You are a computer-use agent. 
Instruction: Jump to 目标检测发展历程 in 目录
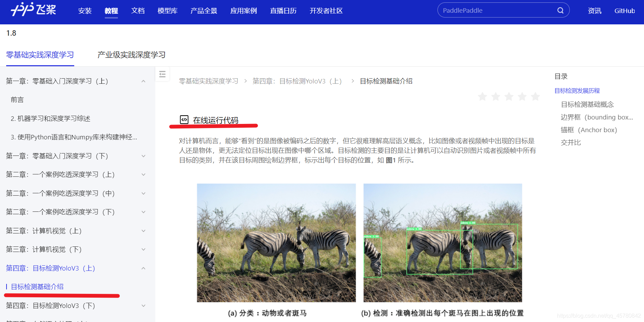[x=577, y=91]
